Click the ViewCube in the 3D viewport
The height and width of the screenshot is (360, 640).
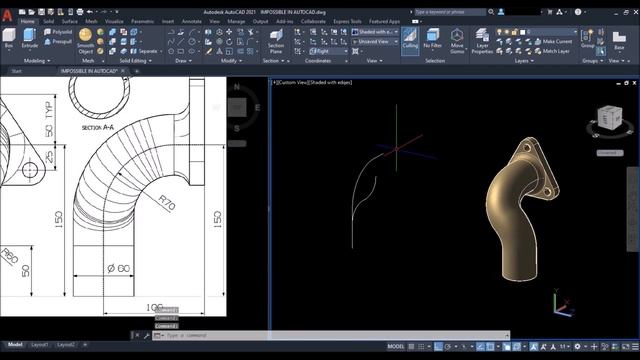click(x=609, y=118)
